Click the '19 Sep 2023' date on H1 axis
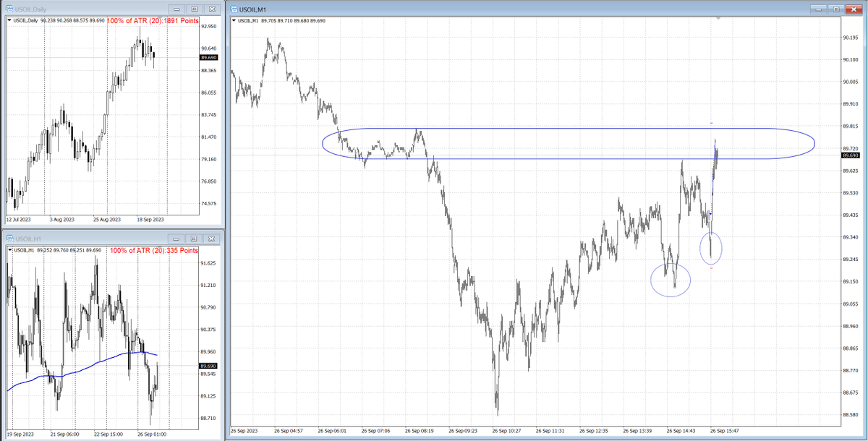 (x=21, y=436)
